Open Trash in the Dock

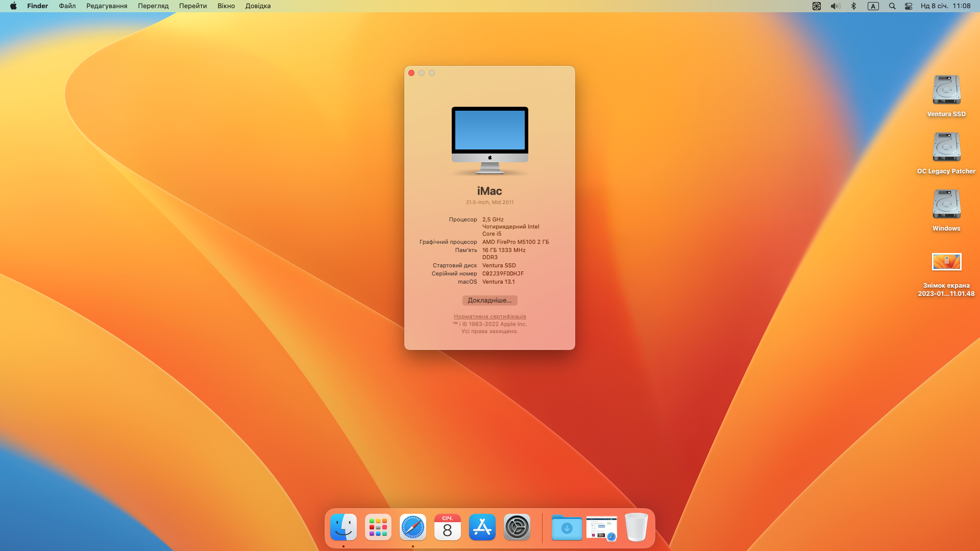point(636,527)
